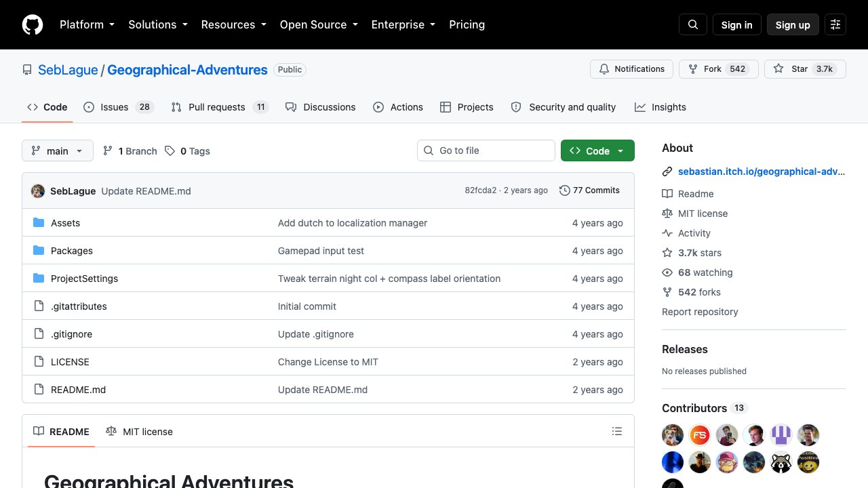This screenshot has height=488, width=868.
Task: Click the .gitignore file icon
Action: click(x=39, y=334)
